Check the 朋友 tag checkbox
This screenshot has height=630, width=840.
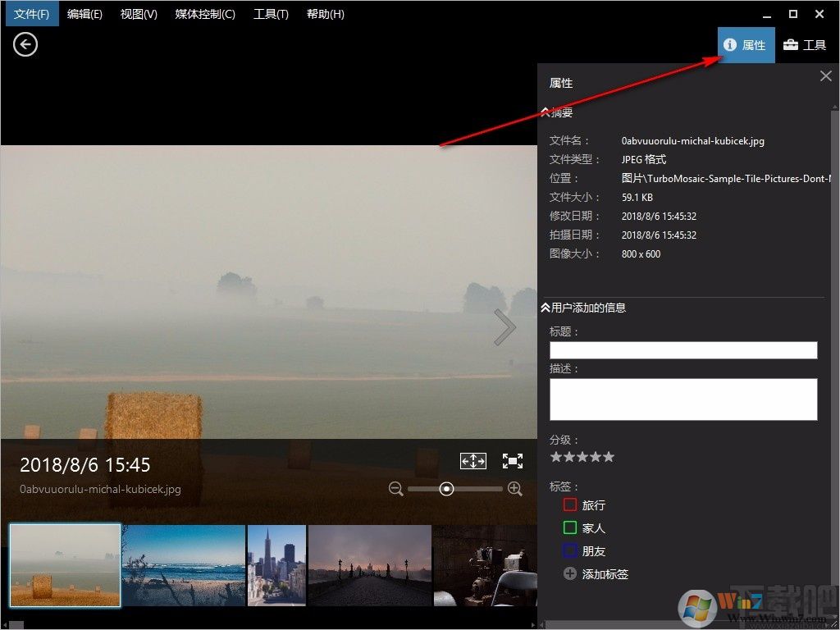click(570, 550)
